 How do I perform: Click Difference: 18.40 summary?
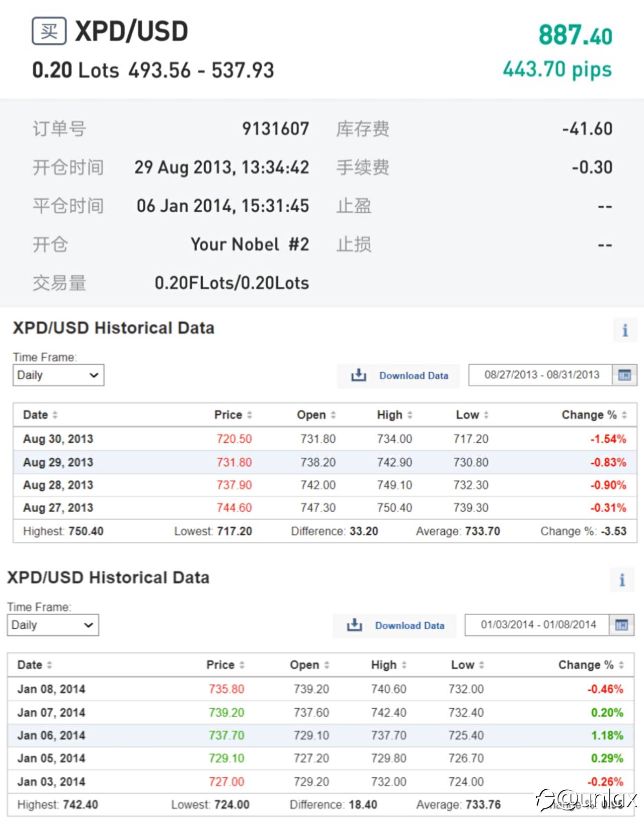pyautogui.click(x=334, y=805)
